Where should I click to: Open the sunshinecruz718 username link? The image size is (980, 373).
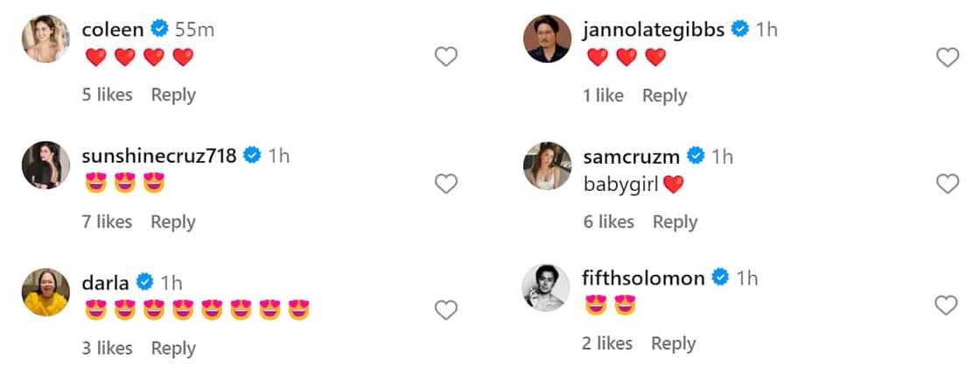pos(158,156)
